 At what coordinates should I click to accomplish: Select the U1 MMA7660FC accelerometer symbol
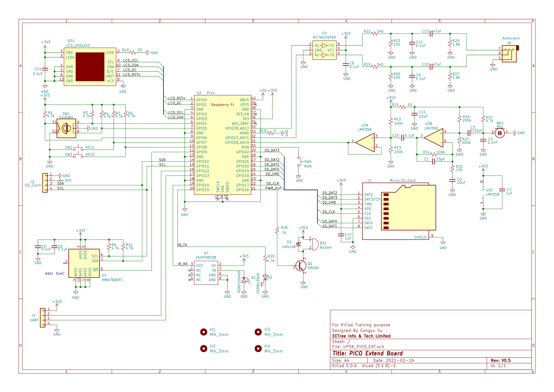tap(84, 263)
